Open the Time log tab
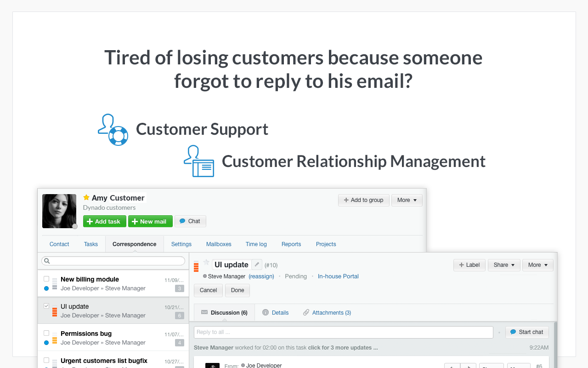The width and height of the screenshot is (588, 368). pyautogui.click(x=256, y=244)
